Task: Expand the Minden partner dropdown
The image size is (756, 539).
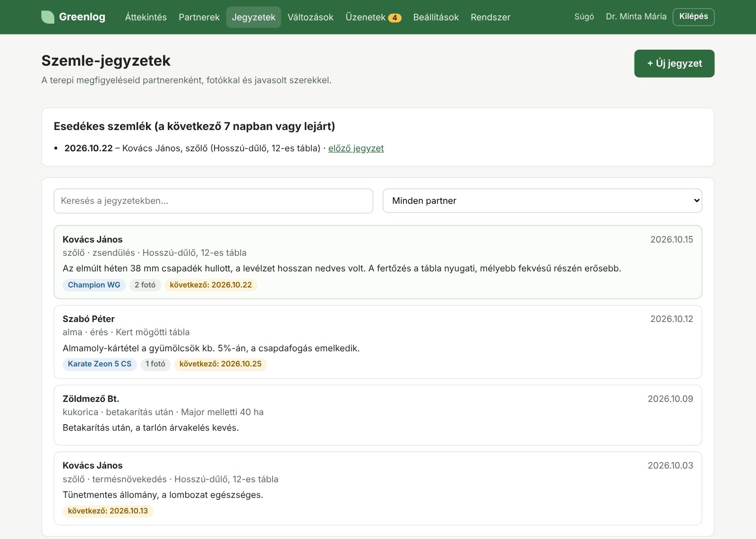Action: click(x=542, y=201)
